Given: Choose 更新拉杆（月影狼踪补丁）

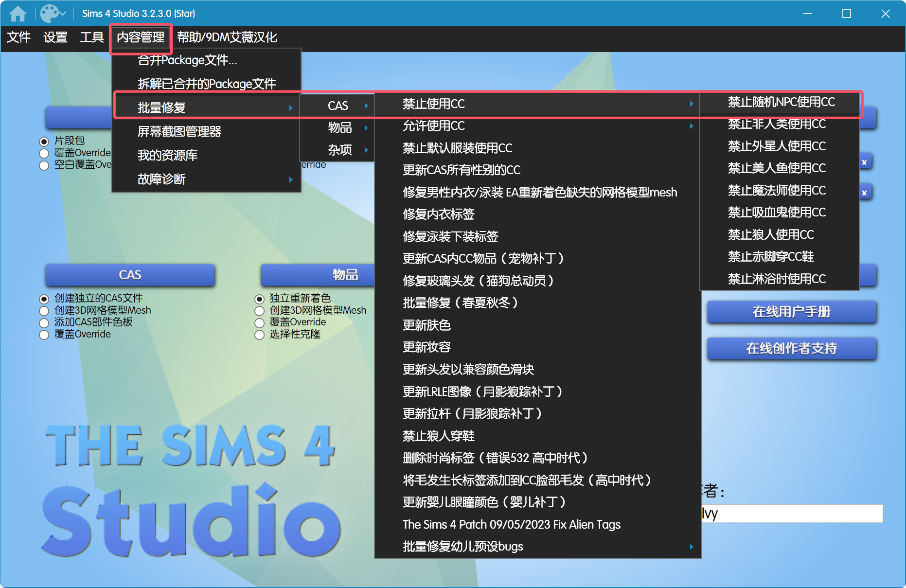Looking at the screenshot, I should pyautogui.click(x=537, y=413).
